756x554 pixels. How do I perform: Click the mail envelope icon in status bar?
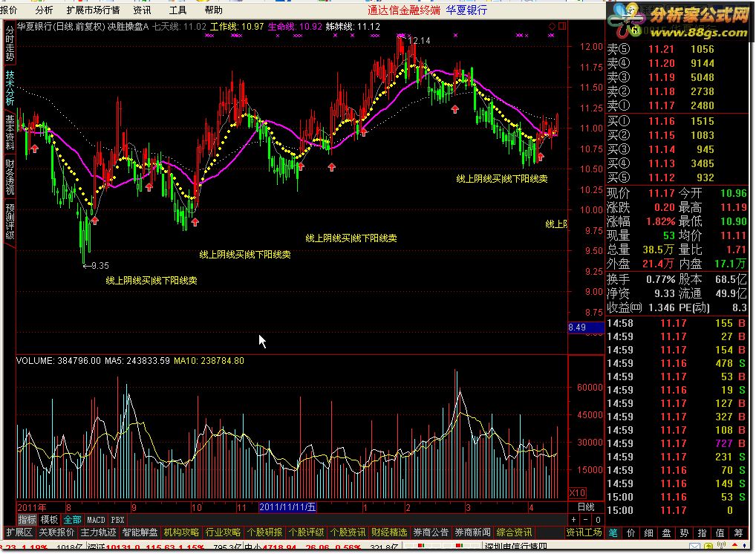pyautogui.click(x=694, y=547)
